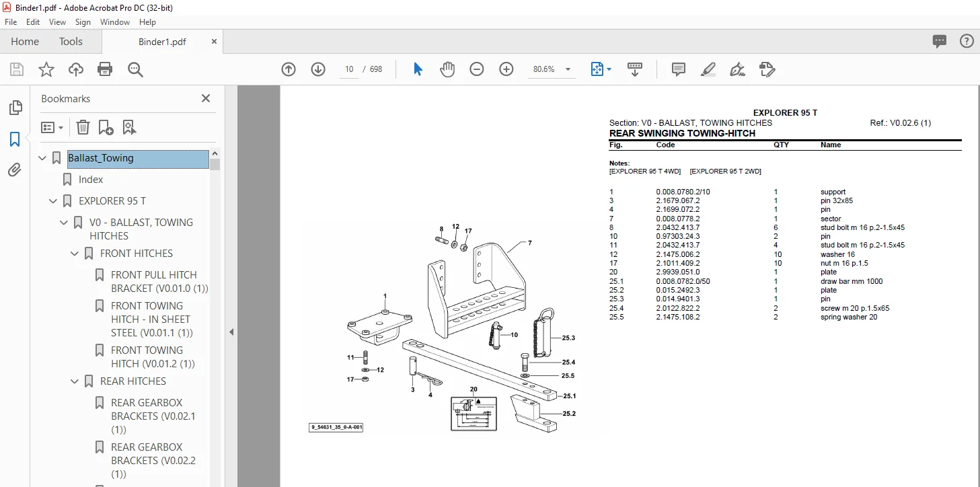Click the 'Ref.: V0.02.6 (1)' text
The width and height of the screenshot is (980, 487).
tap(900, 124)
